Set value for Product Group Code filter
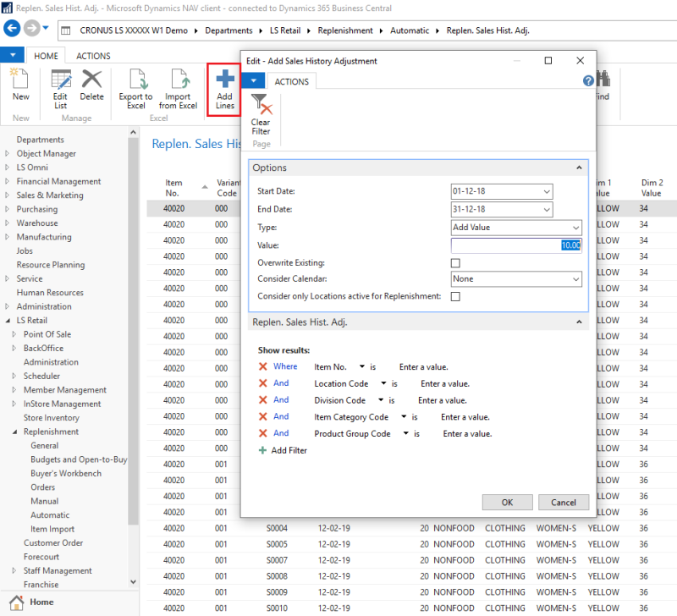Image resolution: width=677 pixels, height=616 pixels. click(x=468, y=434)
